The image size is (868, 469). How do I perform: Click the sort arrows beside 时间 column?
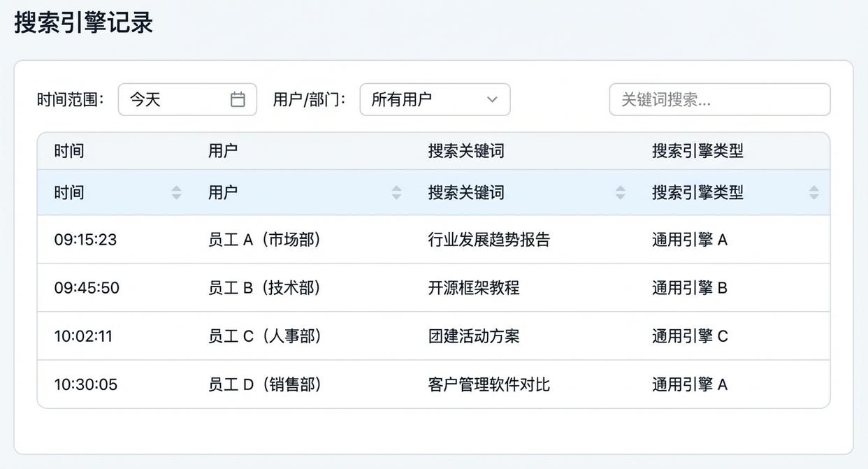tap(176, 192)
